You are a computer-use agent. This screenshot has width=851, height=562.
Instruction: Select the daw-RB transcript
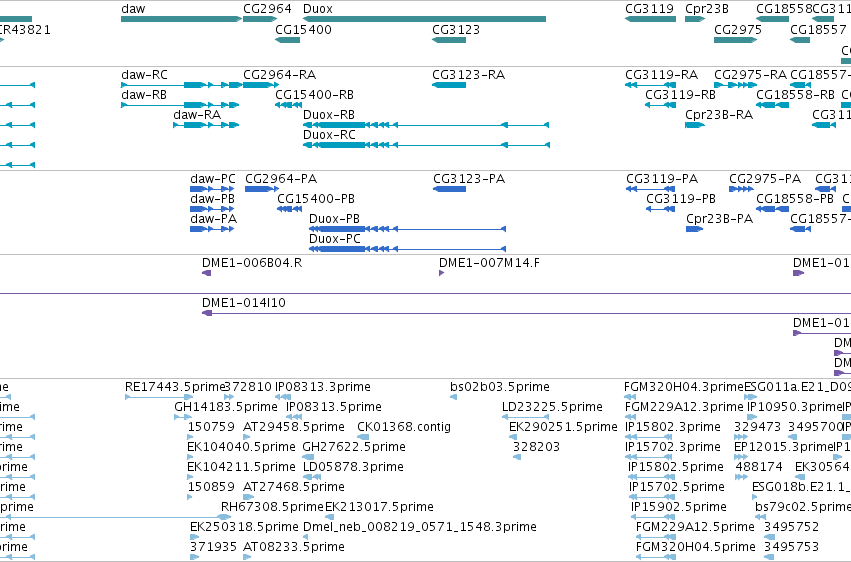pyautogui.click(x=180, y=105)
